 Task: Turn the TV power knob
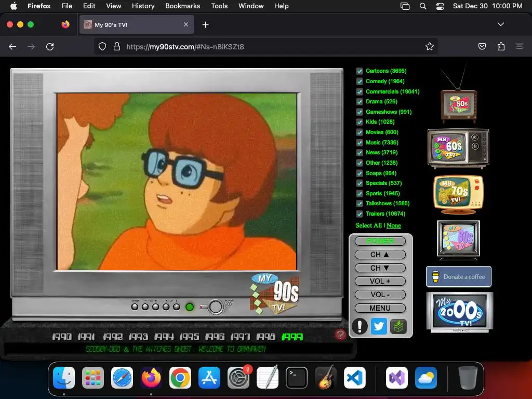coord(215,307)
